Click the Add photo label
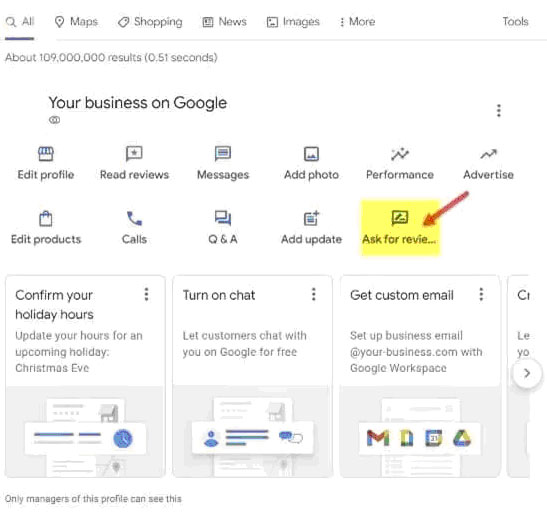Viewport: 547px width, 519px height. pos(311,175)
